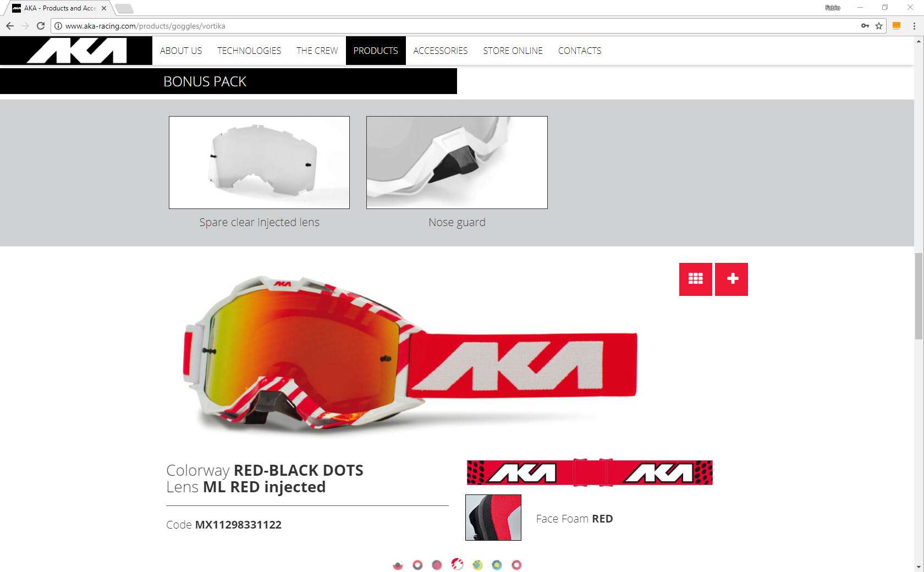The image size is (924, 572).
Task: Go back using browser back arrow
Action: coord(10,26)
